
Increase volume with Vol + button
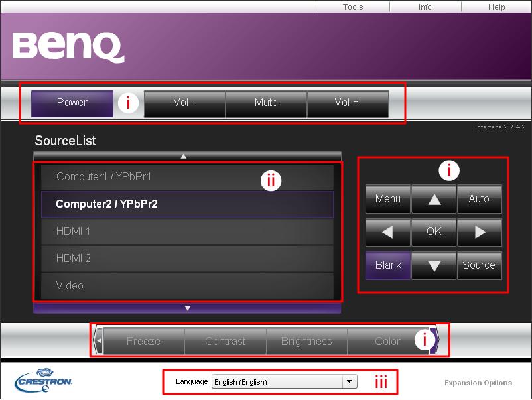pos(348,104)
